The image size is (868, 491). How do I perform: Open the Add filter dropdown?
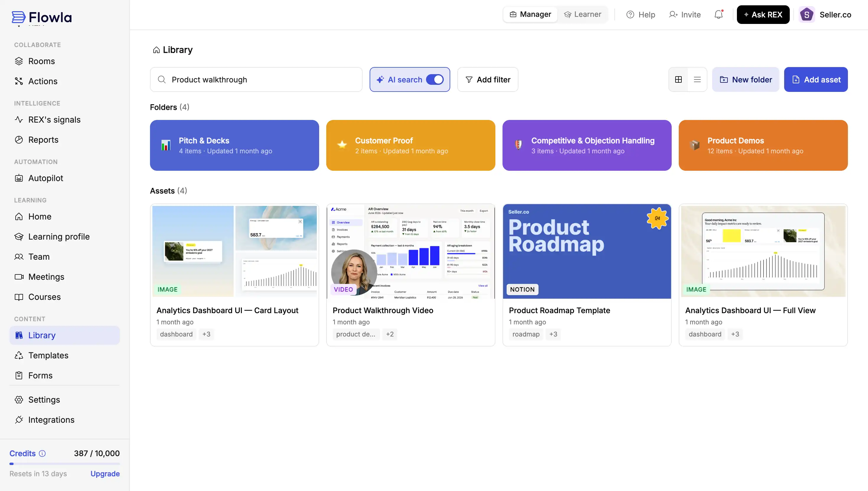[487, 79]
